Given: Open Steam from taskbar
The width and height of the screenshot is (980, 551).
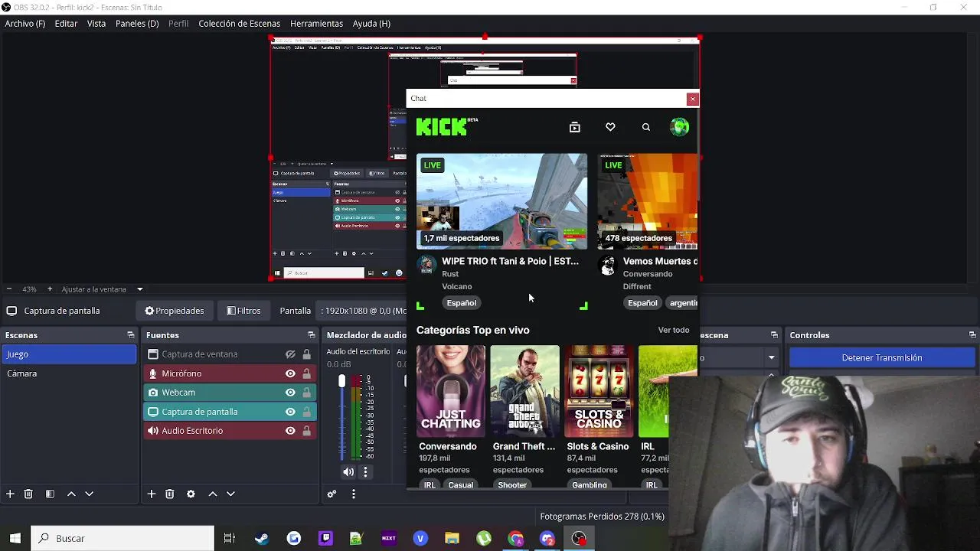Looking at the screenshot, I should click(x=262, y=538).
